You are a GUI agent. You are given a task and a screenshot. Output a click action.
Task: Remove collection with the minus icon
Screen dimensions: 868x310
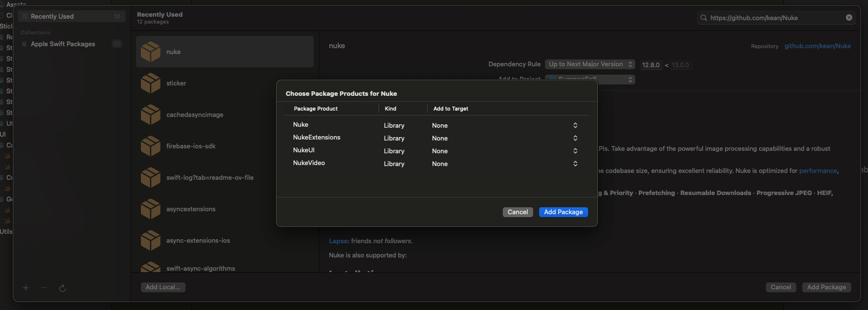pyautogui.click(x=44, y=288)
